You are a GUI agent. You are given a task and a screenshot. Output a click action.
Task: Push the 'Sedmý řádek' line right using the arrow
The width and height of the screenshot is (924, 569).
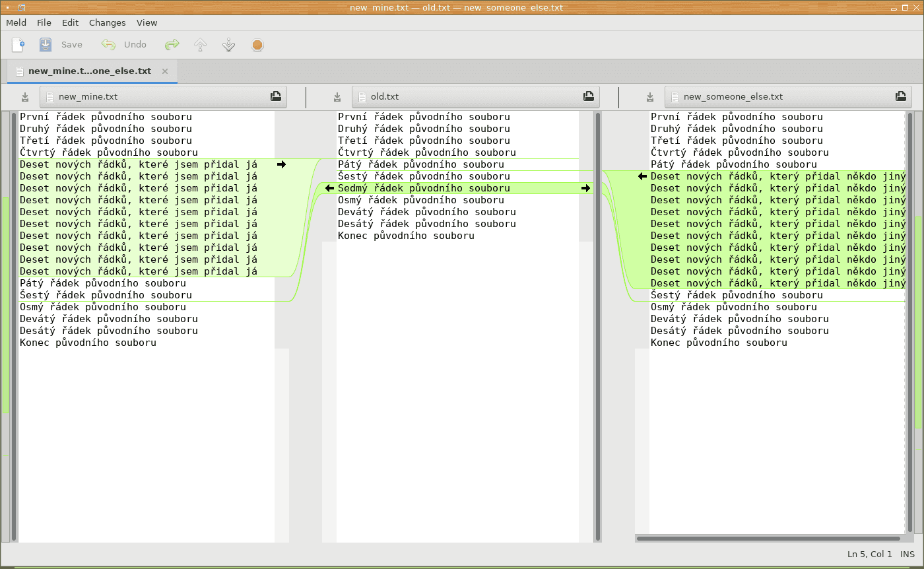(x=585, y=188)
